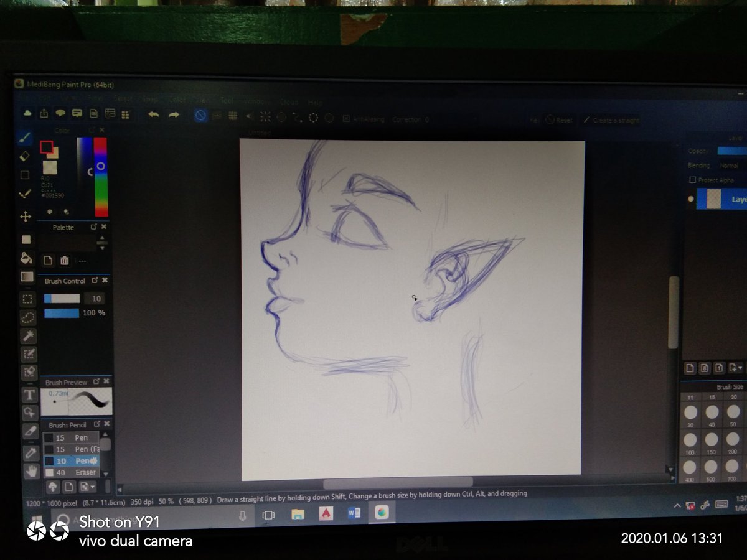Screen dimensions: 747x560
Task: Select the 15 Pen brush row
Action: coord(71,437)
